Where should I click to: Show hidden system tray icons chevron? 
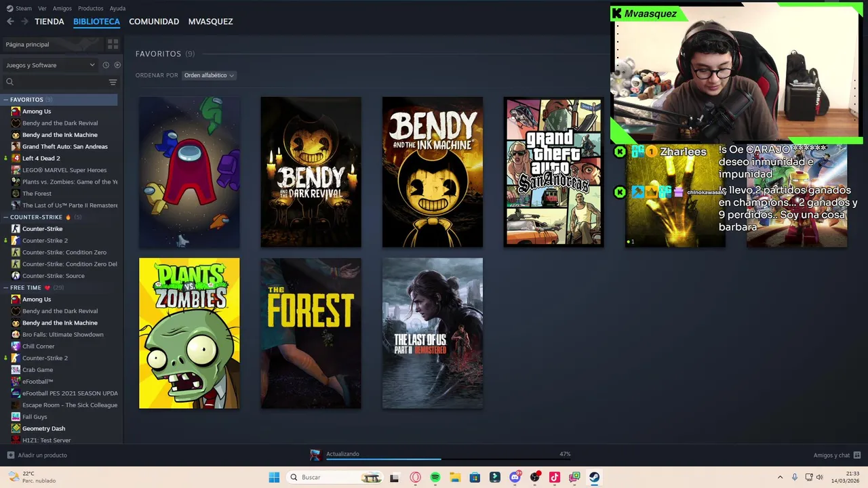pos(780,477)
